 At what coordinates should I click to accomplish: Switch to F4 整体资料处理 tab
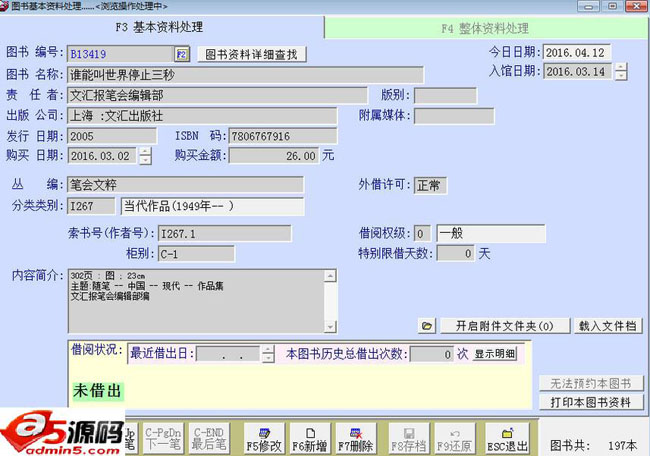485,29
